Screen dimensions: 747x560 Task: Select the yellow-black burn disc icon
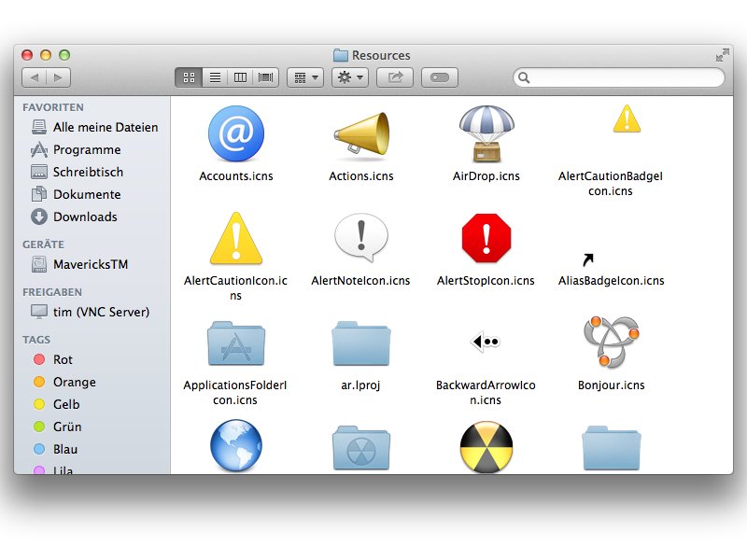click(x=486, y=447)
